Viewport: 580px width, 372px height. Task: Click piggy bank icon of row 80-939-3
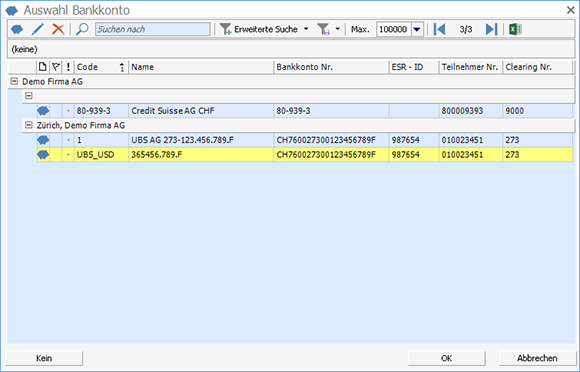[x=43, y=111]
